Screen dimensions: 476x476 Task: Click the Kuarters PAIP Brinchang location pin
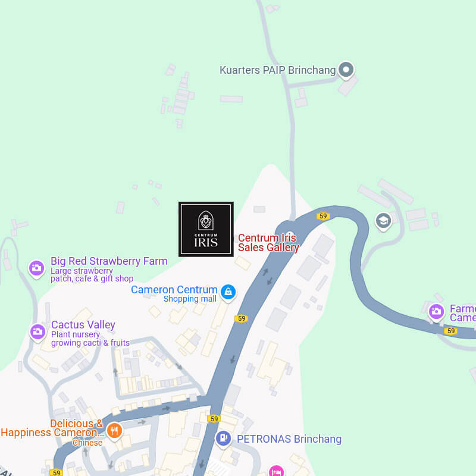tap(346, 70)
